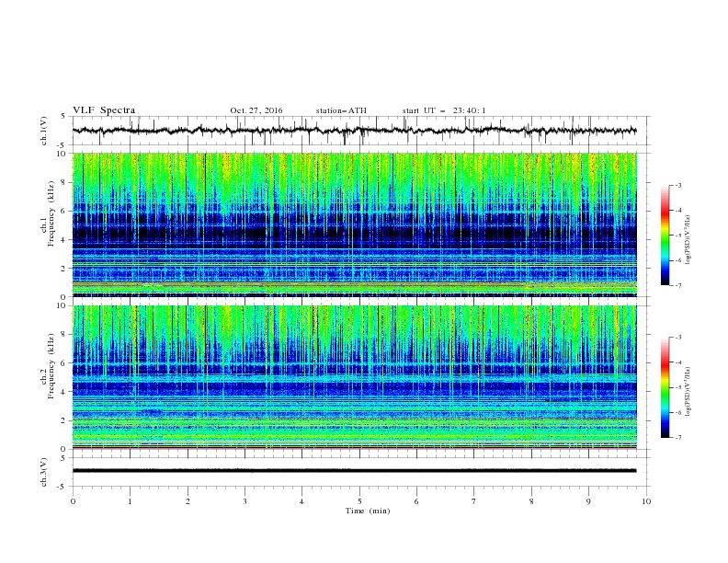Click the "ch.1(V)" axis label

[44, 131]
